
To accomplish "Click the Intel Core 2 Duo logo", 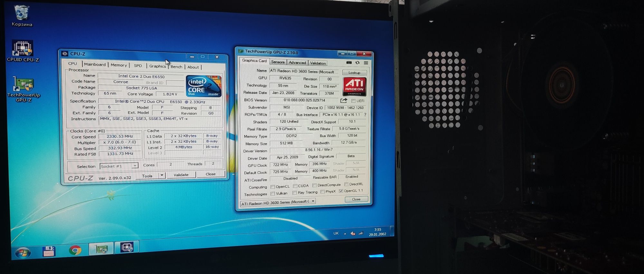I will tap(204, 86).
